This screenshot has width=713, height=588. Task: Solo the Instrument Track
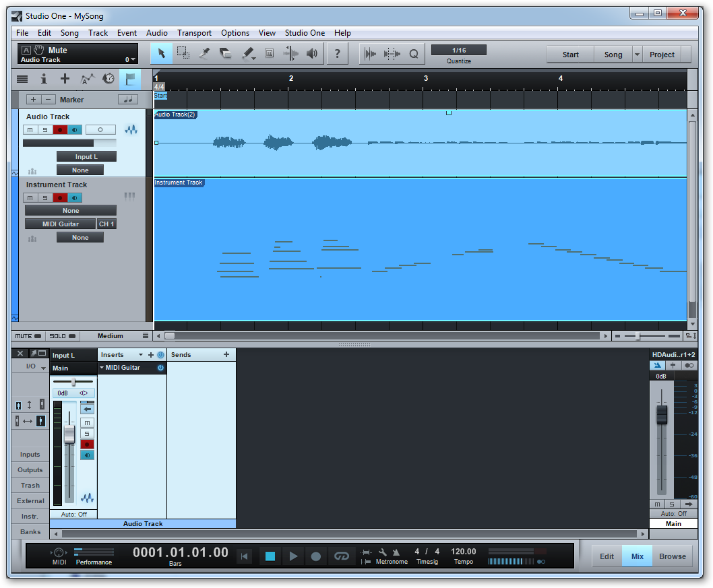tap(45, 197)
